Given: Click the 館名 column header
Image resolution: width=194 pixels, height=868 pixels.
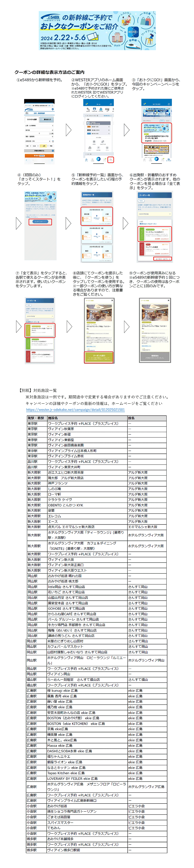Looking at the screenshot, I should tap(147, 418).
